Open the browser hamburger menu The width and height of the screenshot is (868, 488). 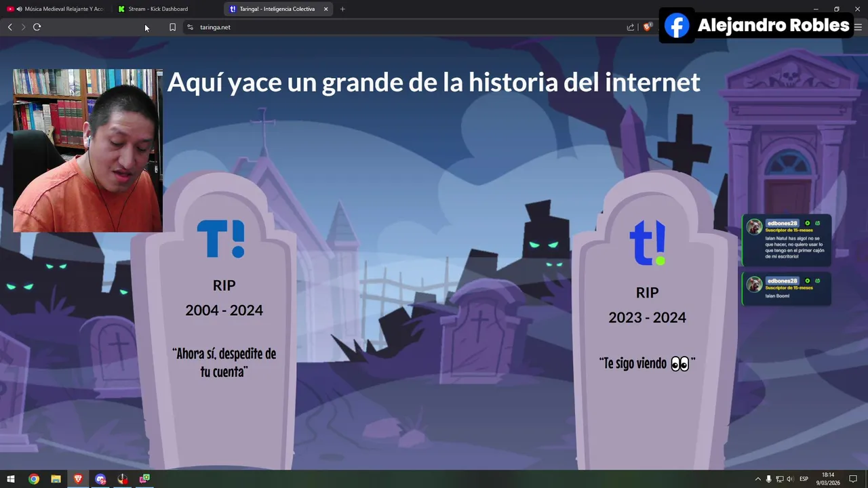point(858,27)
